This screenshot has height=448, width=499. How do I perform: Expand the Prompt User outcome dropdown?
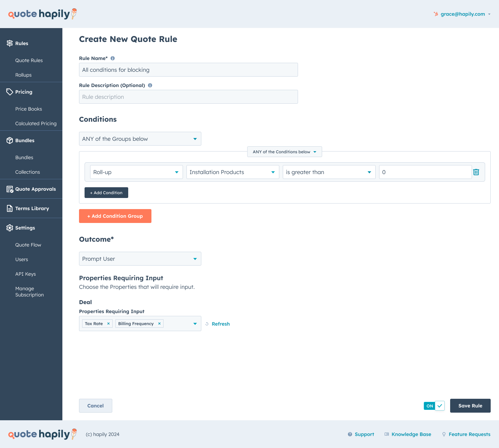point(140,259)
